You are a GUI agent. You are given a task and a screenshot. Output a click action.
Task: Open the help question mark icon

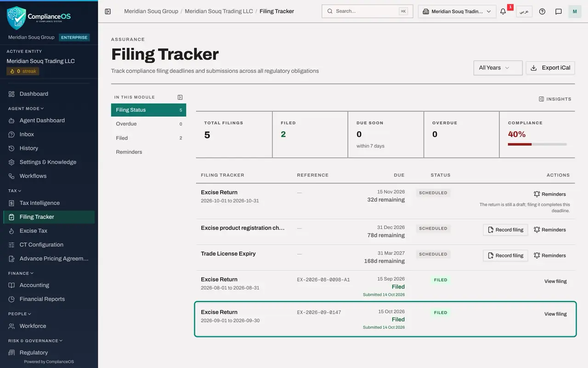pyautogui.click(x=542, y=11)
